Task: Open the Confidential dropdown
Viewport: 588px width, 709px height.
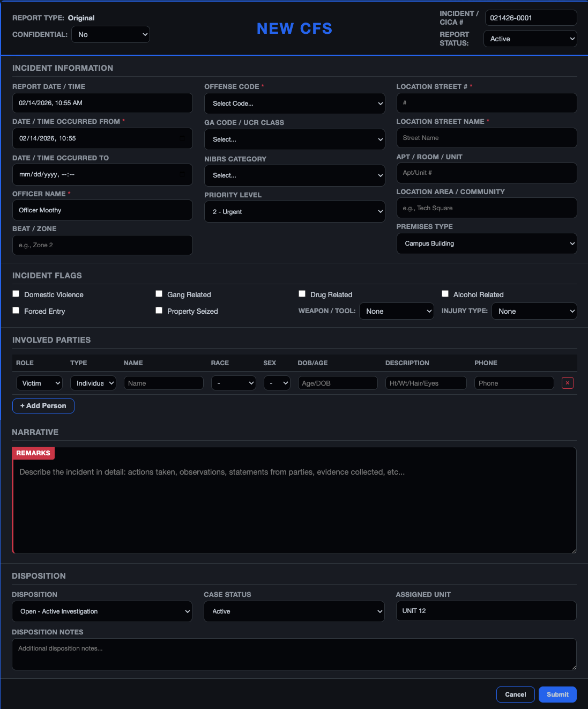Action: tap(110, 34)
